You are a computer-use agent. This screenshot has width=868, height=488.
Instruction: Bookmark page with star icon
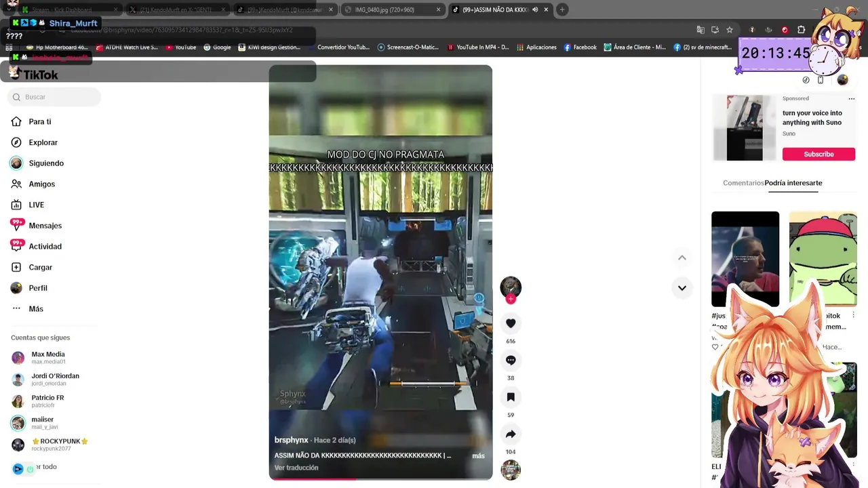730,30
